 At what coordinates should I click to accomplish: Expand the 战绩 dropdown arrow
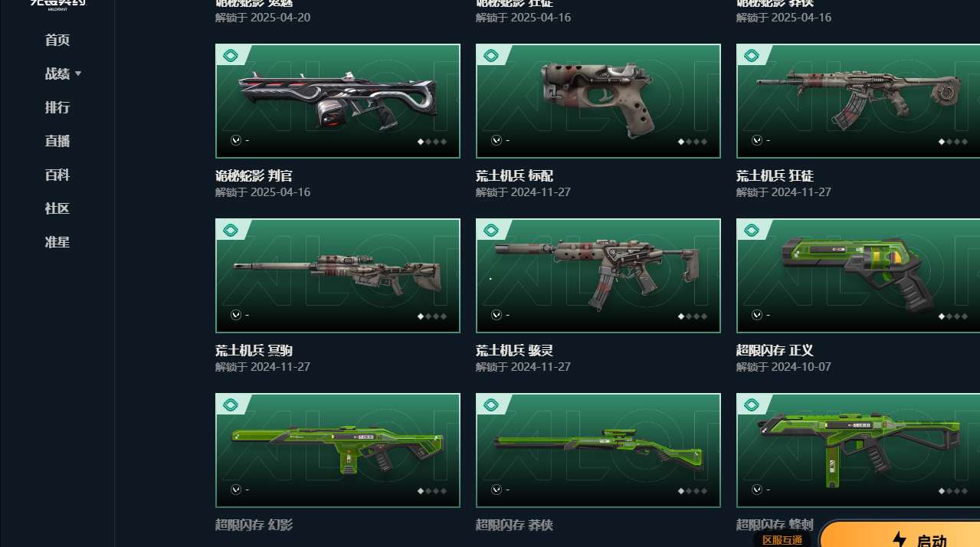78,74
